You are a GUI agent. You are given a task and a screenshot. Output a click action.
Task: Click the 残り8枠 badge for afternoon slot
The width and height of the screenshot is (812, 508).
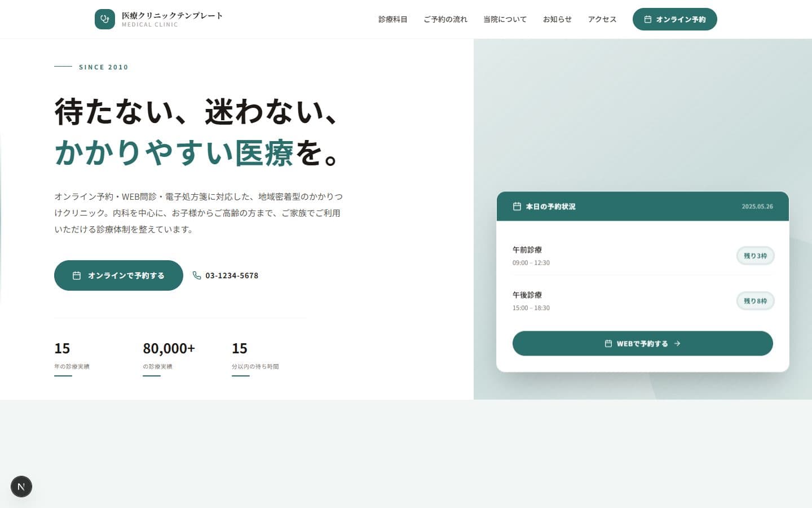coord(756,301)
